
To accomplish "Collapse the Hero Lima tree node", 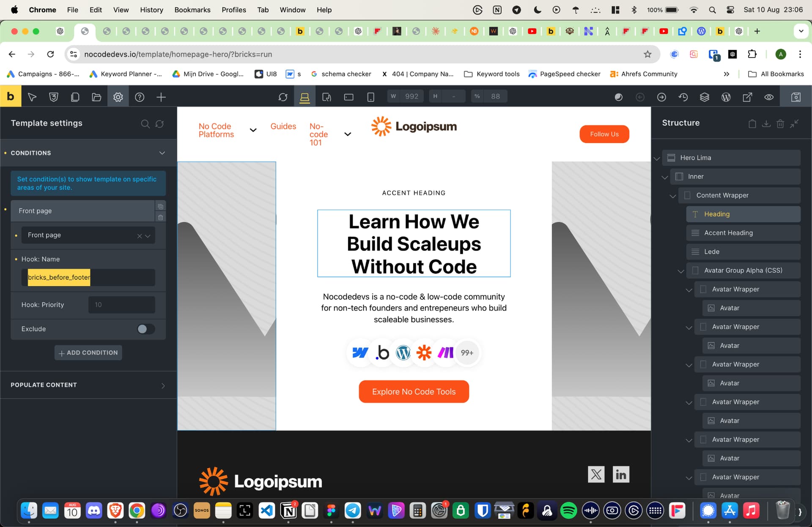I will pyautogui.click(x=657, y=159).
